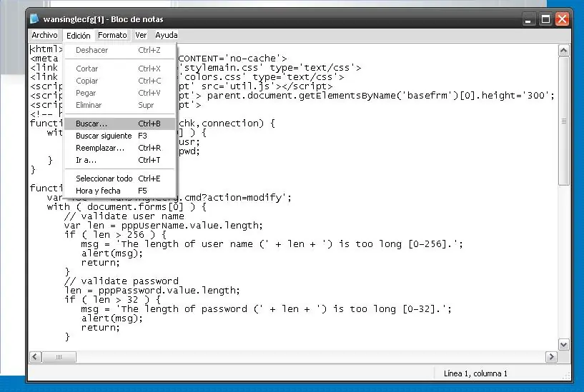Image resolution: width=584 pixels, height=392 pixels.
Task: Click text "src='util.js'></script>"
Action: (x=267, y=86)
